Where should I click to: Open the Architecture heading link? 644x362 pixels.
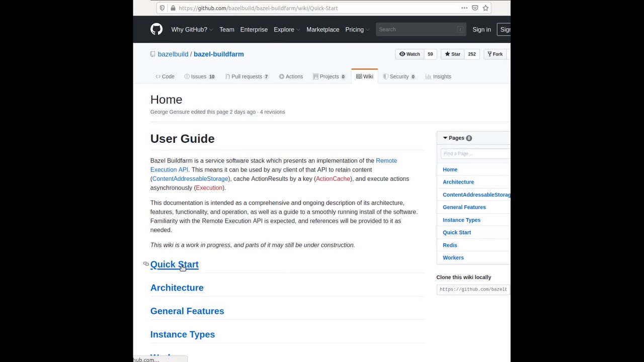(177, 288)
